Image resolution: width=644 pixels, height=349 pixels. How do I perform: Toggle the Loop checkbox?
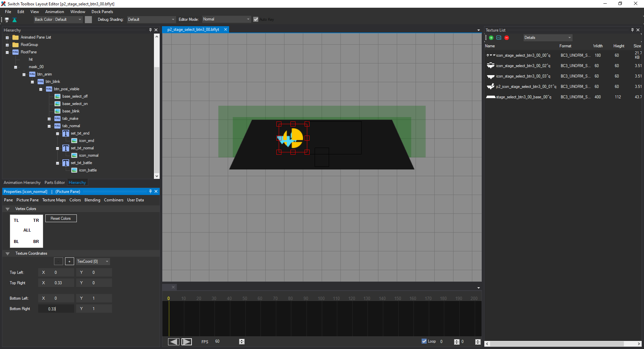(424, 341)
